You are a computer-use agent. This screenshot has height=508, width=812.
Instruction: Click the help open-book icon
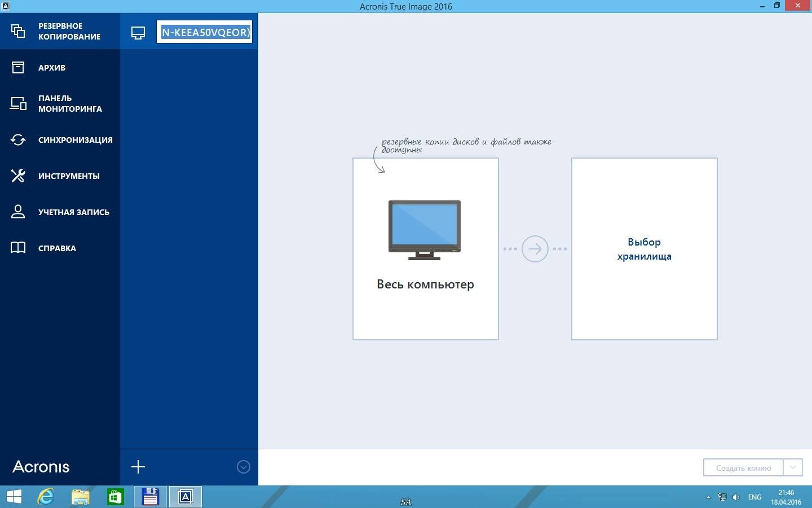[18, 248]
